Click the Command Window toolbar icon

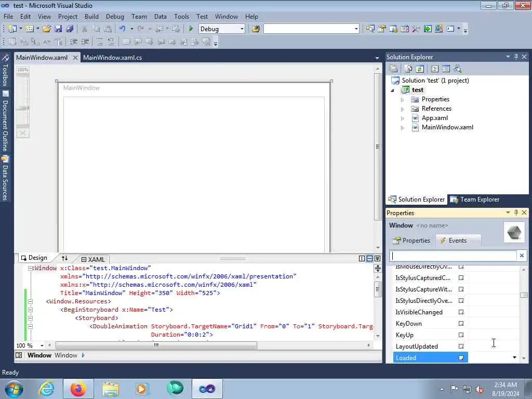450,29
